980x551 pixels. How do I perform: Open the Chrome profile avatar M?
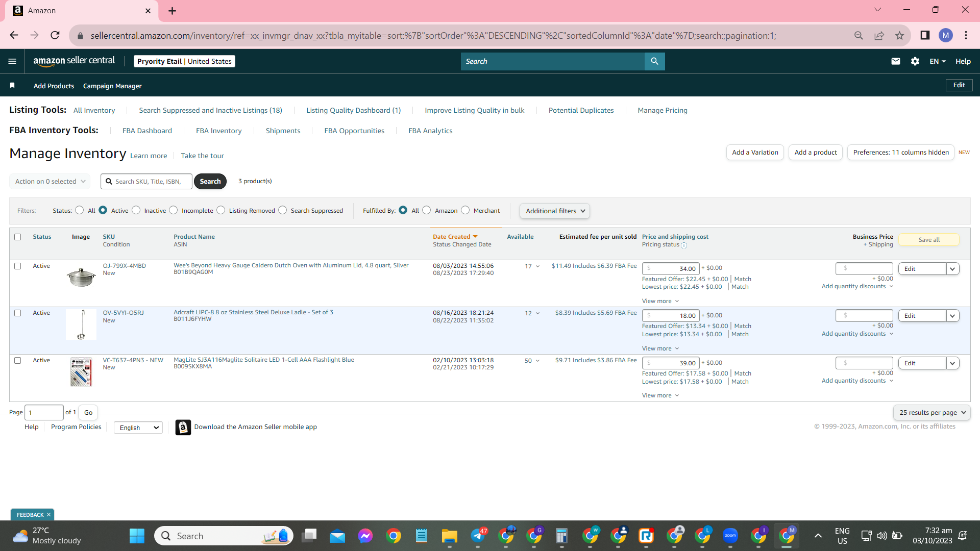point(946,35)
